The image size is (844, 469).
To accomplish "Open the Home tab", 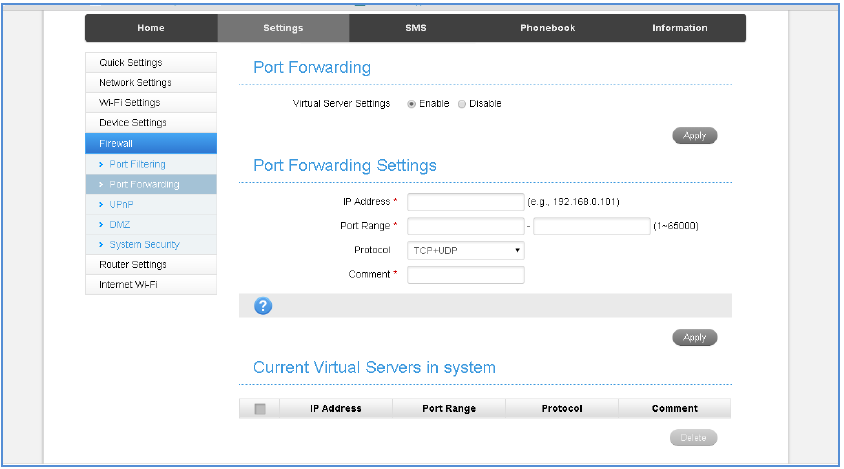I will point(151,28).
